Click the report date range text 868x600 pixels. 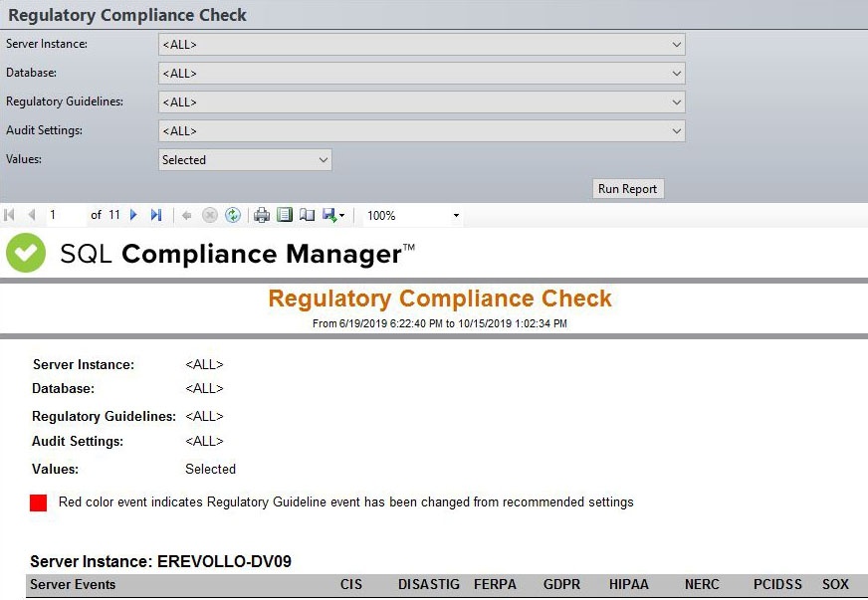click(440, 323)
